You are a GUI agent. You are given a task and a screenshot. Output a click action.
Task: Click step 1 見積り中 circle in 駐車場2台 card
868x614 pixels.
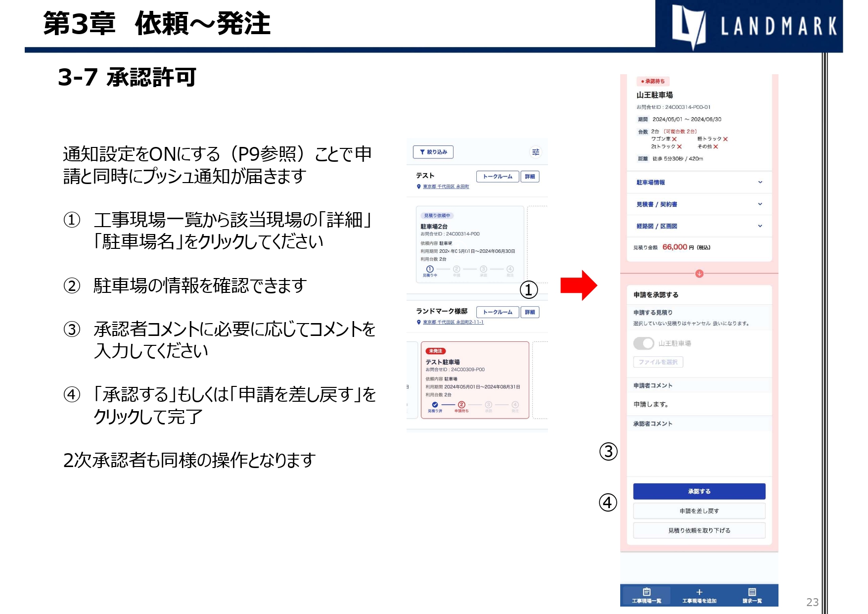[430, 269]
